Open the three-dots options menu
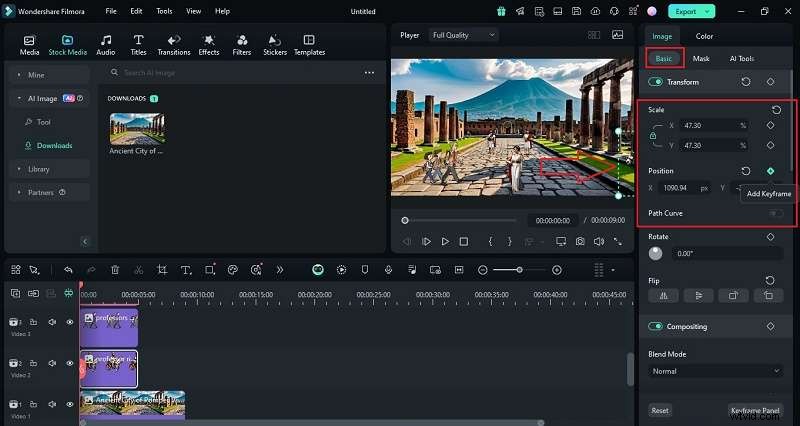800x426 pixels. point(369,73)
